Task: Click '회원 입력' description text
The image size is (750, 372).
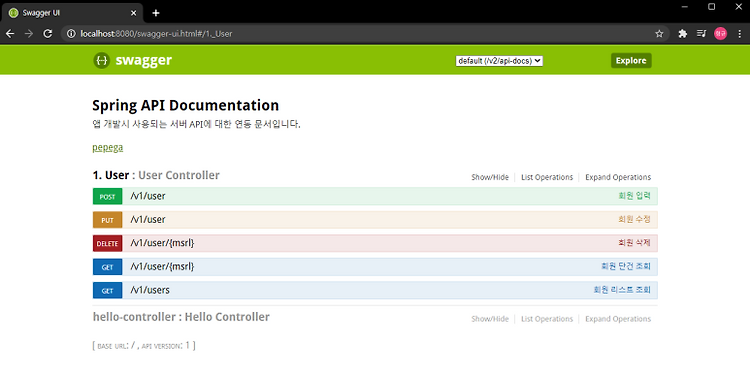Action: coord(634,196)
